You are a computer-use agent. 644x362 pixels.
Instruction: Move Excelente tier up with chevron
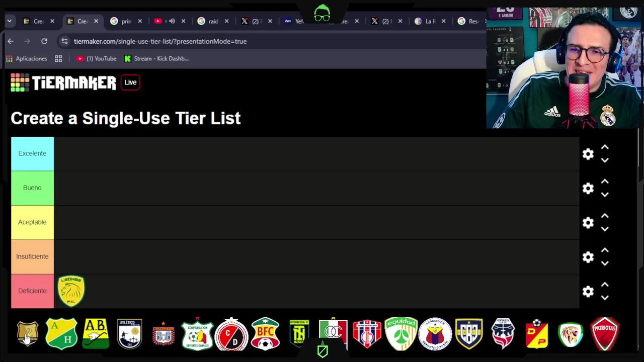click(605, 147)
